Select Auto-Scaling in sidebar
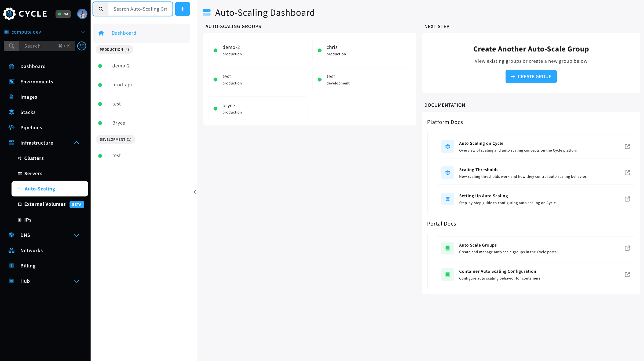The image size is (644, 361). coord(50,189)
